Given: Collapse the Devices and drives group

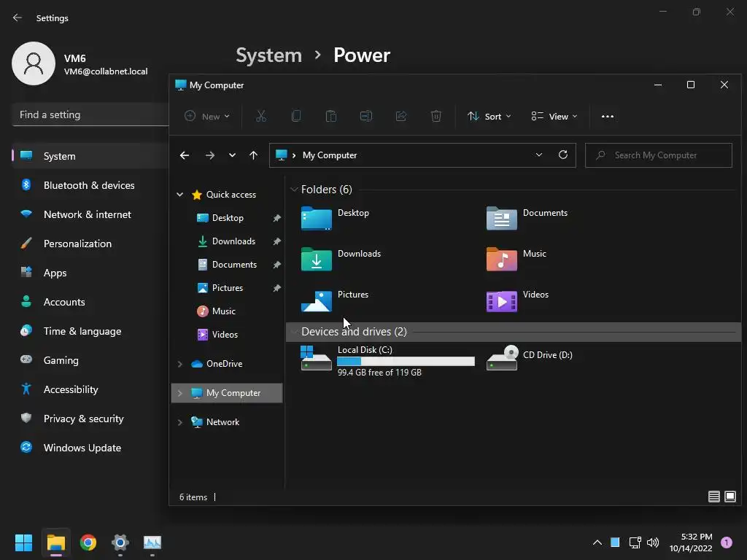Looking at the screenshot, I should [x=294, y=332].
